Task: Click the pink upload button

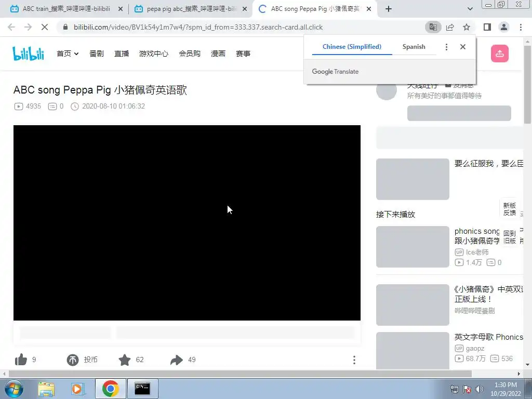Action: 499,54
